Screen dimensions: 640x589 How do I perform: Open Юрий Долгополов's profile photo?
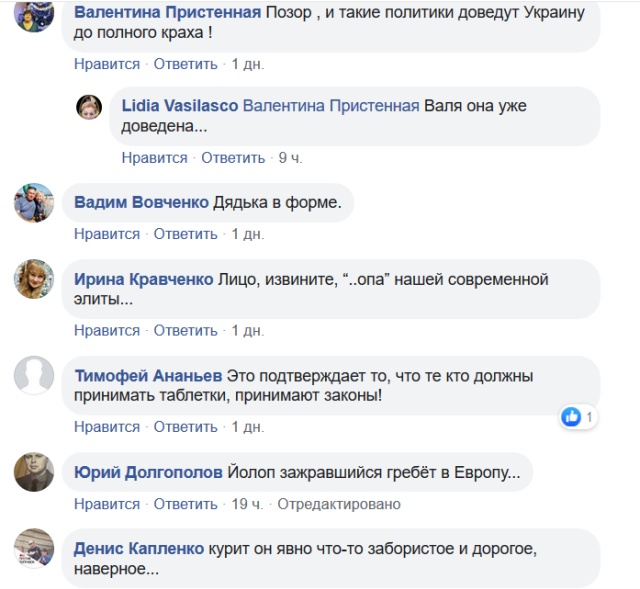pyautogui.click(x=34, y=471)
